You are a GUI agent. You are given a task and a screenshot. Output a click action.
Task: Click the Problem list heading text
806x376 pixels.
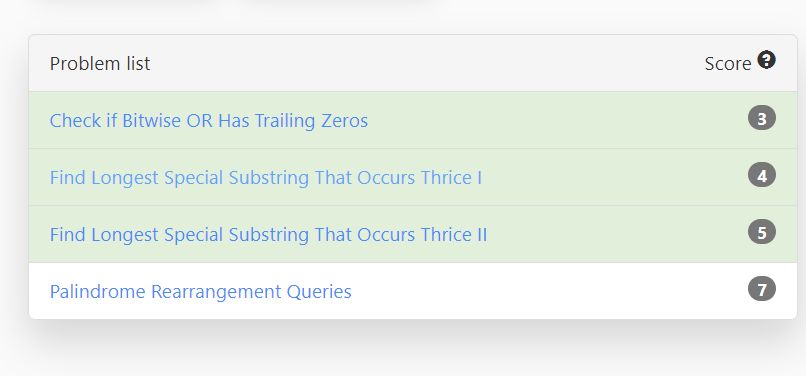tap(100, 64)
